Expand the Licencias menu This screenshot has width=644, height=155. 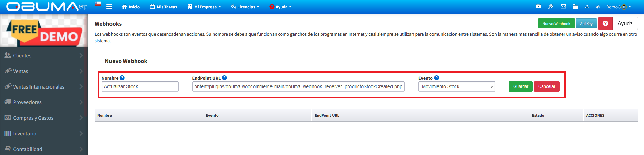[x=245, y=7]
